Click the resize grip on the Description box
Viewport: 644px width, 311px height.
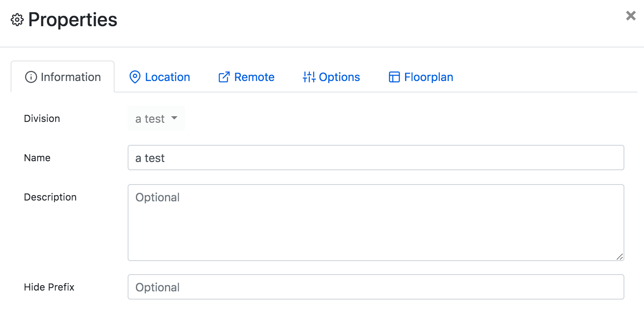[x=620, y=257]
